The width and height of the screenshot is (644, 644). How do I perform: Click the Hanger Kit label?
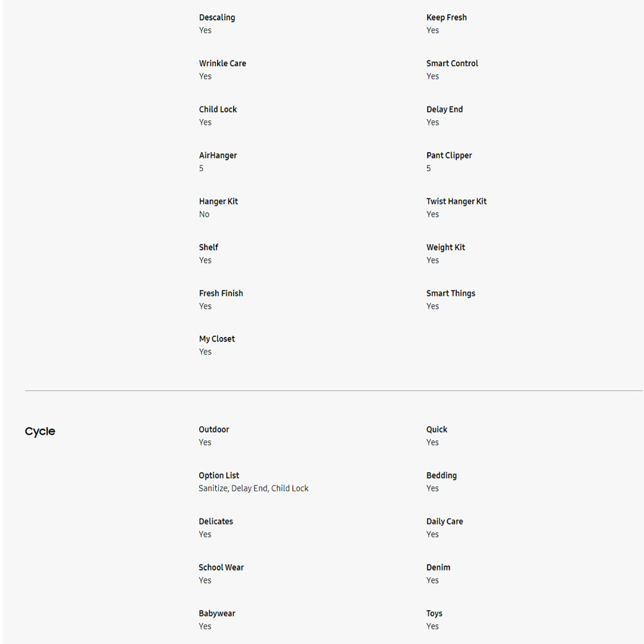pos(218,201)
